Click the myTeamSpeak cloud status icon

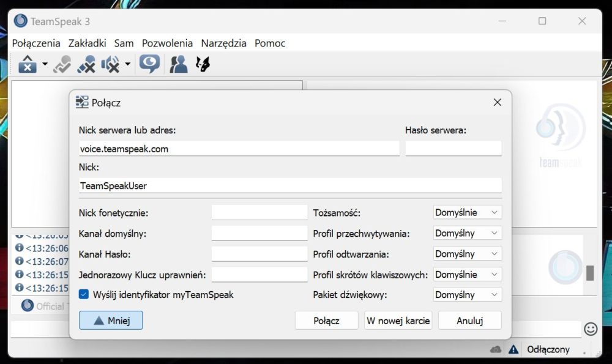(x=496, y=349)
